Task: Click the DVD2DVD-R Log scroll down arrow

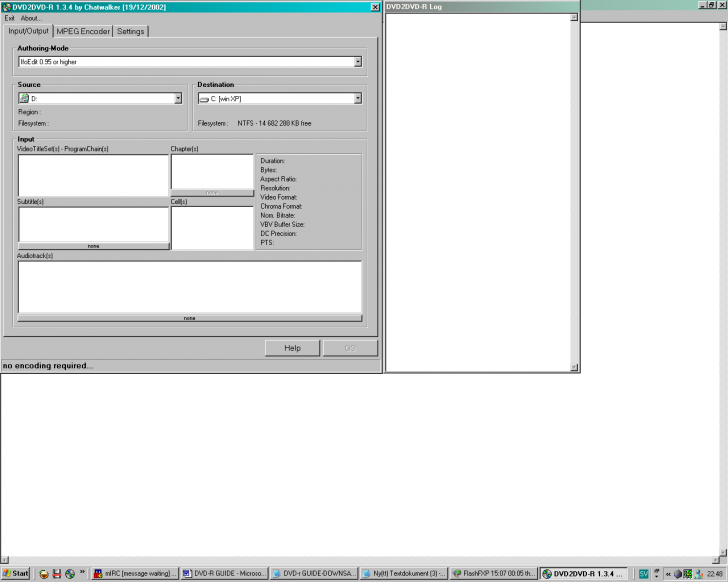Action: click(x=574, y=367)
